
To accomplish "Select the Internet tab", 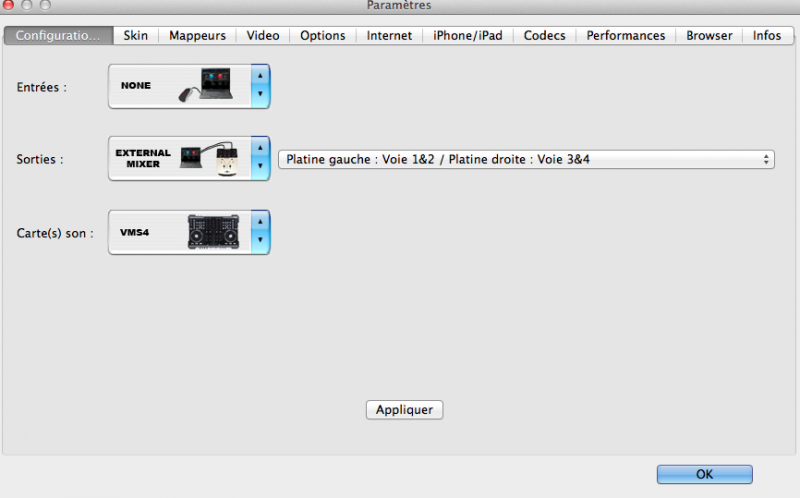I will click(x=389, y=36).
